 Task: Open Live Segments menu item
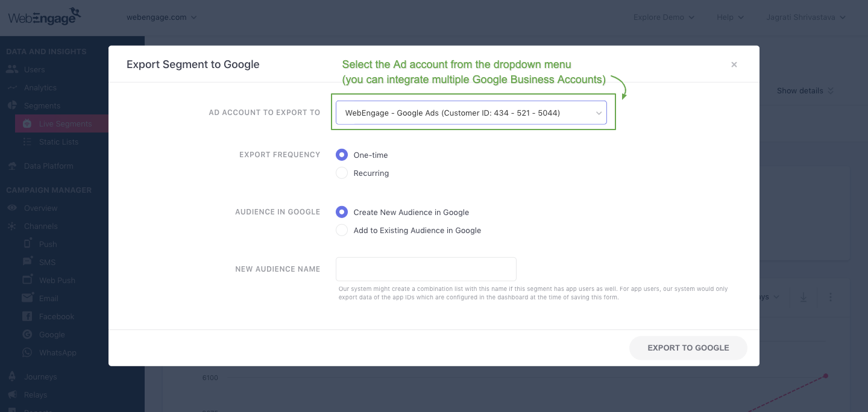point(66,123)
